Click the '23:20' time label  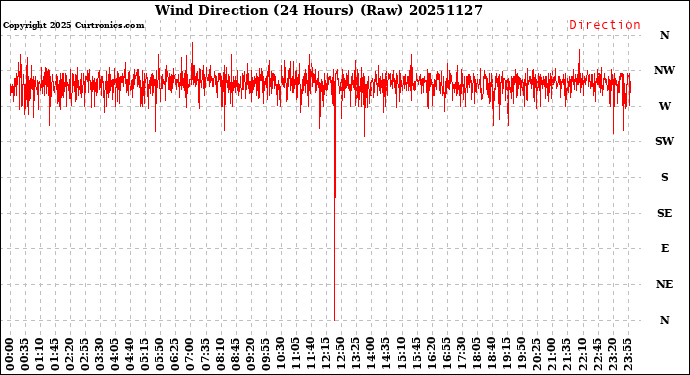click(612, 355)
